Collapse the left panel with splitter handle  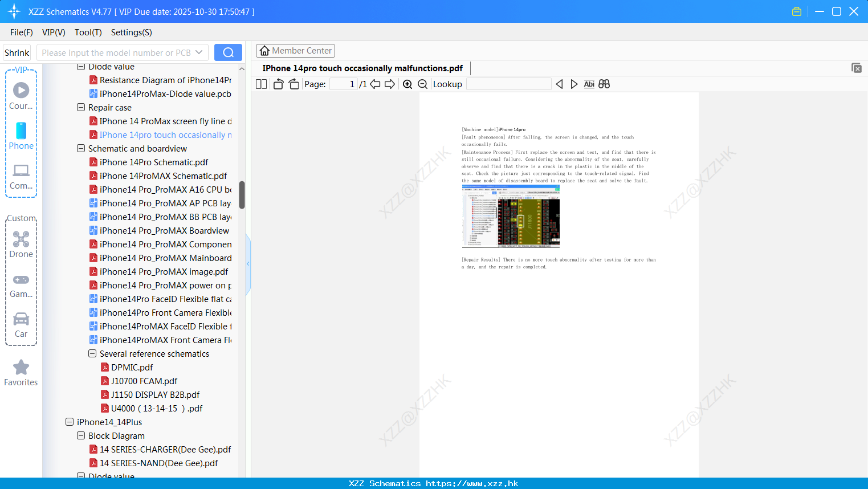248,264
